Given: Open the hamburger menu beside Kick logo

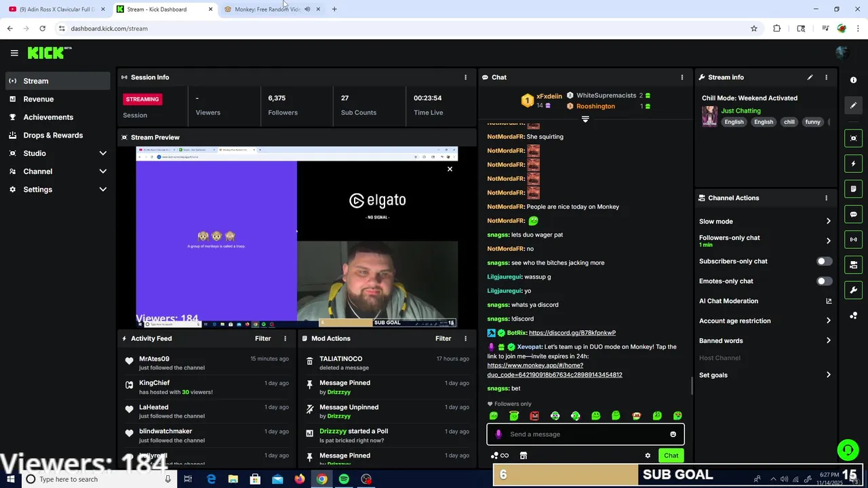Looking at the screenshot, I should click(x=14, y=53).
